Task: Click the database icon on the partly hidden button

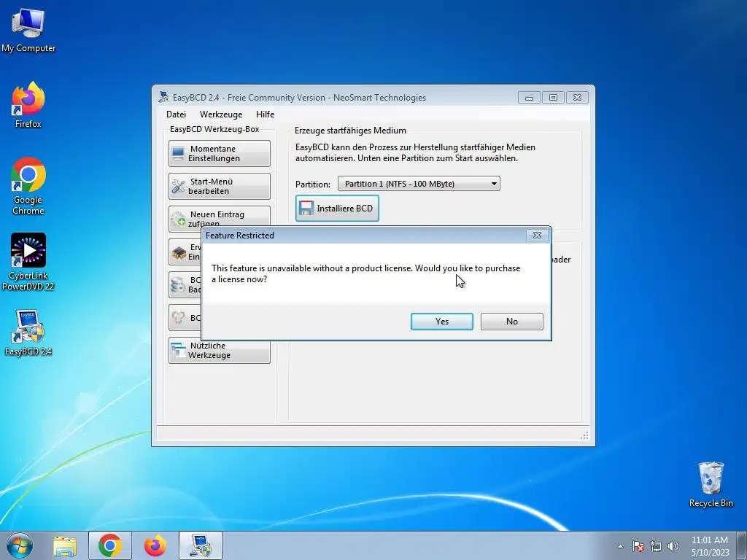Action: pos(178,285)
